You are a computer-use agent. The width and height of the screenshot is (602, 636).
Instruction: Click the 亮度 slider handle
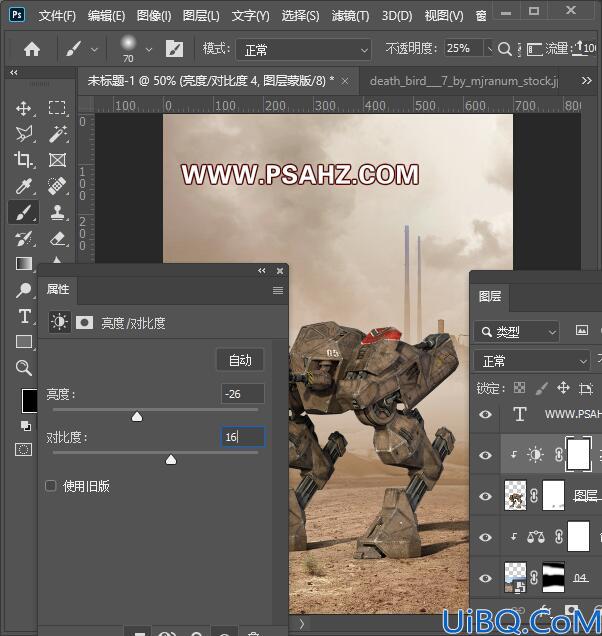tap(137, 417)
